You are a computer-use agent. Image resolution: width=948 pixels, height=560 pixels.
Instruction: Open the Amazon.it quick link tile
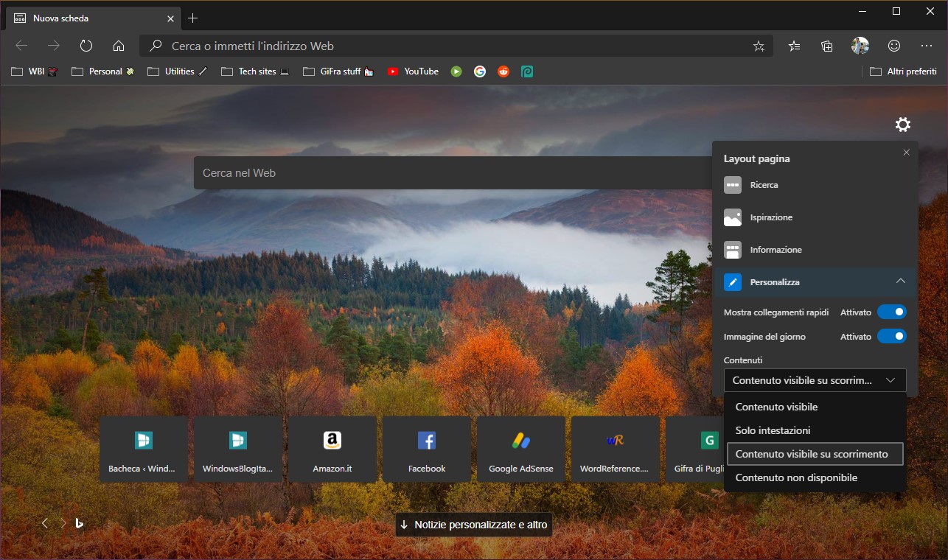[332, 449]
